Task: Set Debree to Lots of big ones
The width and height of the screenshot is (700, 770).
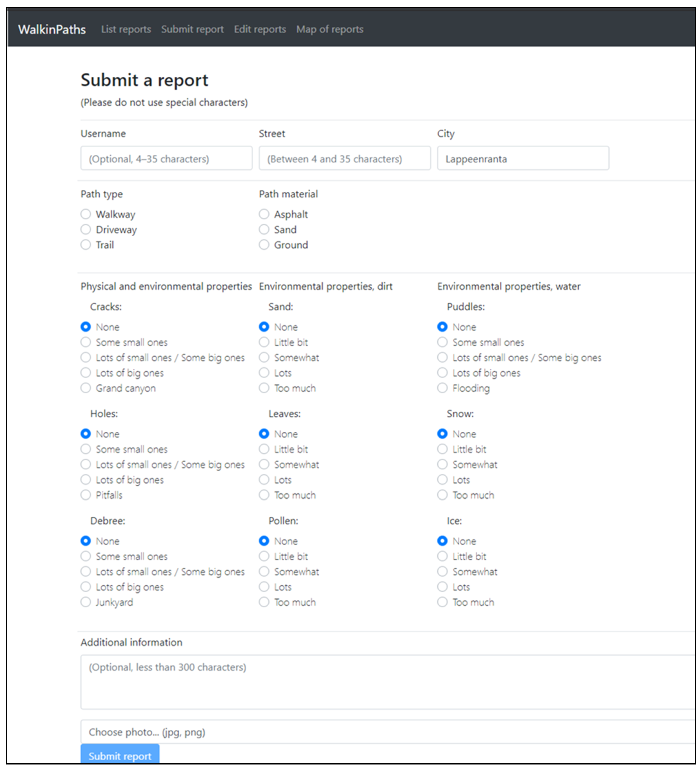Action: click(x=86, y=587)
